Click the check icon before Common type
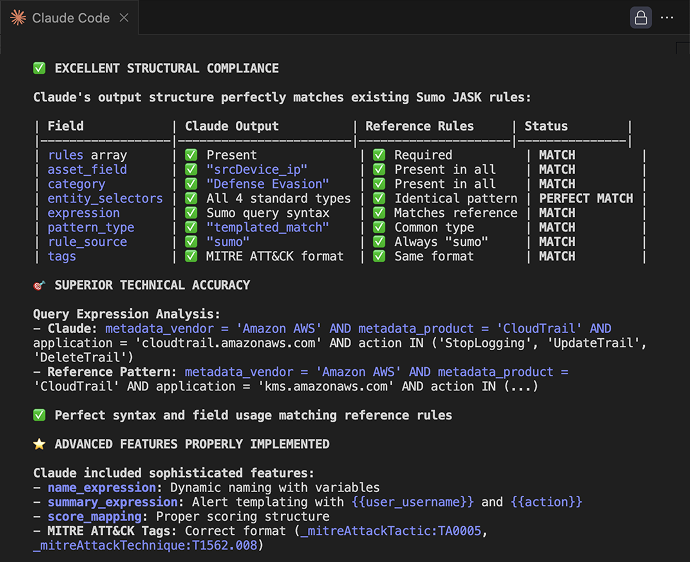 click(379, 228)
